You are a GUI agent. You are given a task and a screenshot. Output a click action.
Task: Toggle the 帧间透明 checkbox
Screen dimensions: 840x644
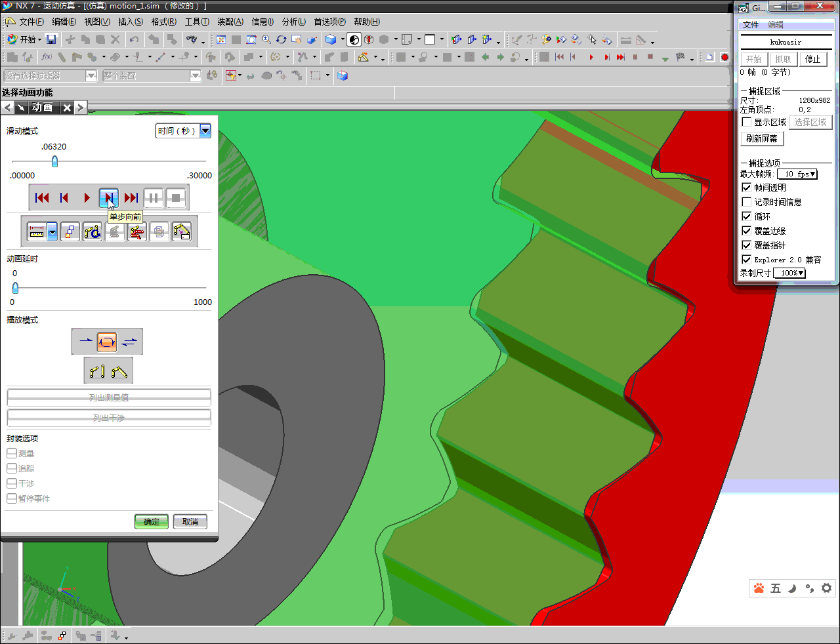746,188
